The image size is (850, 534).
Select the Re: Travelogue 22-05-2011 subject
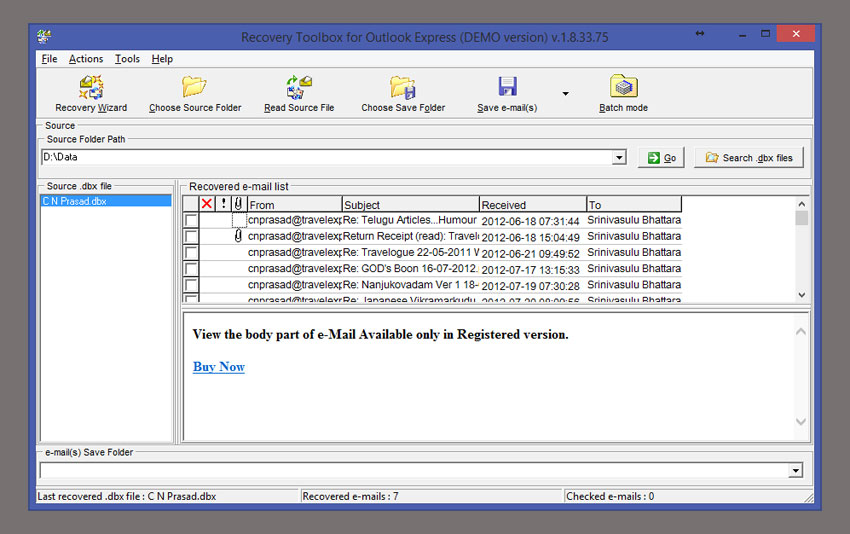(411, 253)
